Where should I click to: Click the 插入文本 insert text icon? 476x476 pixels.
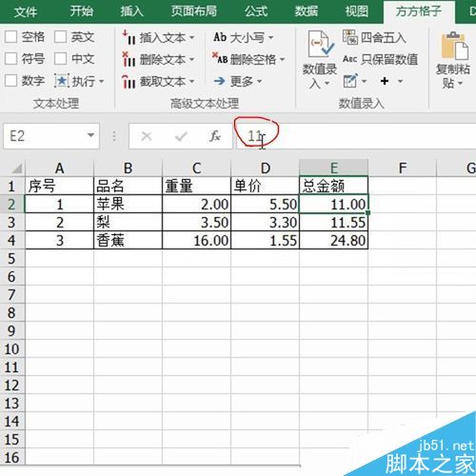(129, 38)
